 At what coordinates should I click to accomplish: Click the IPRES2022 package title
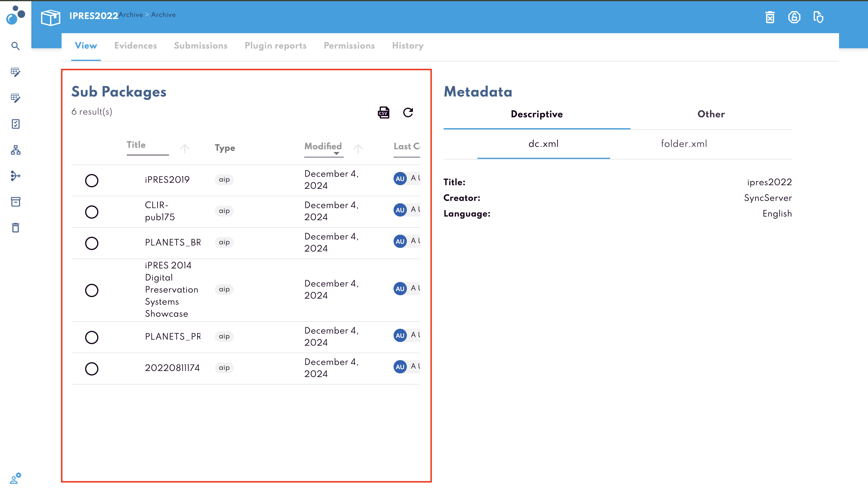coord(94,16)
